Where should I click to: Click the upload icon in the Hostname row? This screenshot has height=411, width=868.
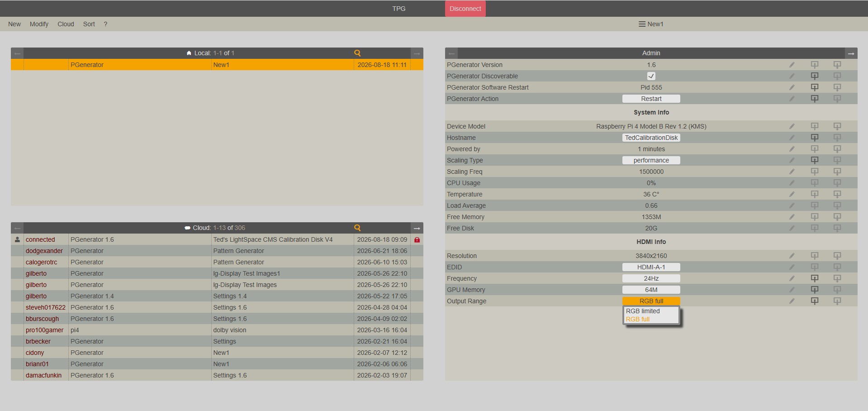pyautogui.click(x=815, y=138)
